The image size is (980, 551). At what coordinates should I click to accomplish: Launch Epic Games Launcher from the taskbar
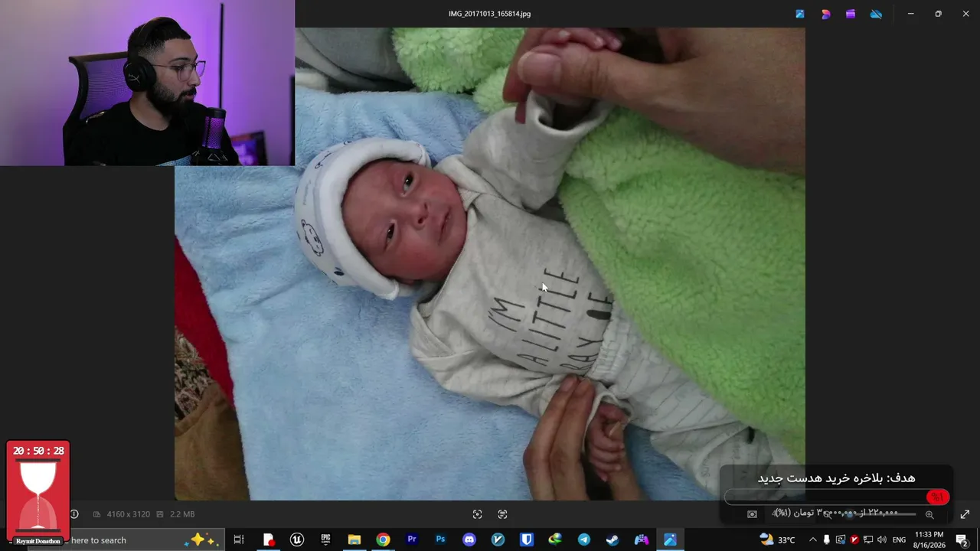coord(325,540)
